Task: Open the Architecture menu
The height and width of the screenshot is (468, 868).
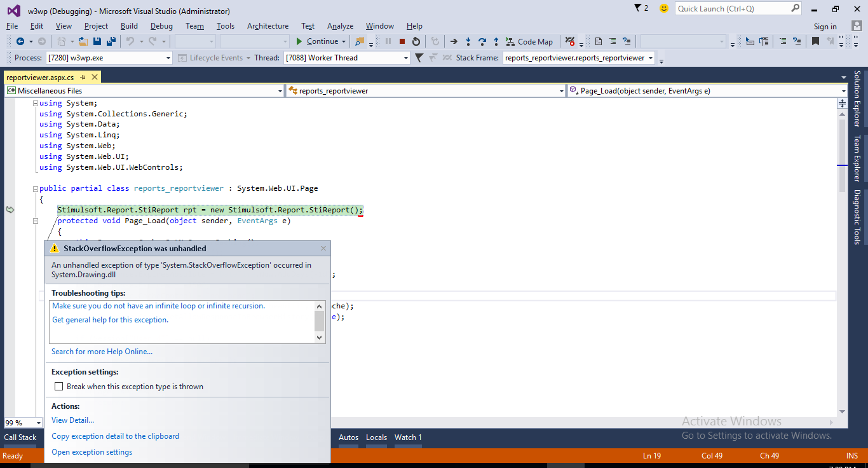Action: point(268,26)
